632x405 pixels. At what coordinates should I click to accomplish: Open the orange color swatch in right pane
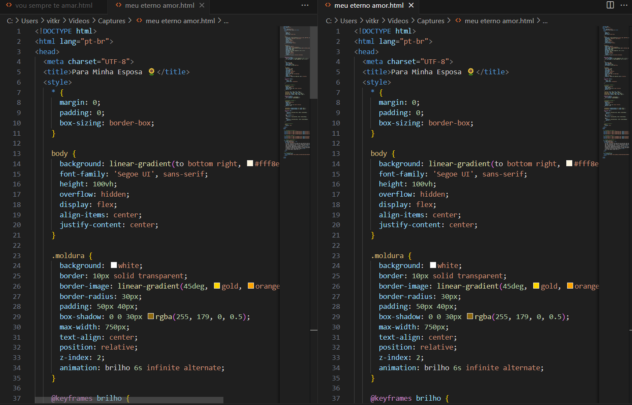(570, 286)
